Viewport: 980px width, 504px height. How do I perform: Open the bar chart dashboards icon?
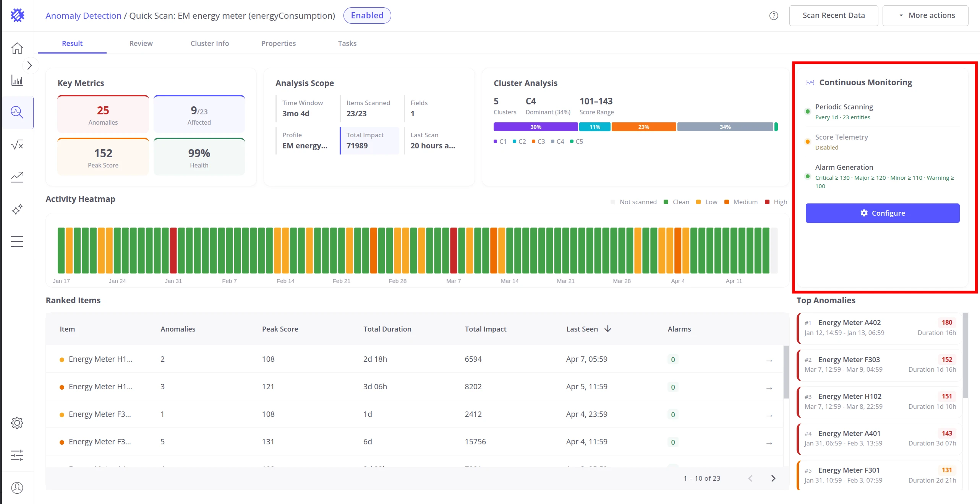click(x=17, y=81)
